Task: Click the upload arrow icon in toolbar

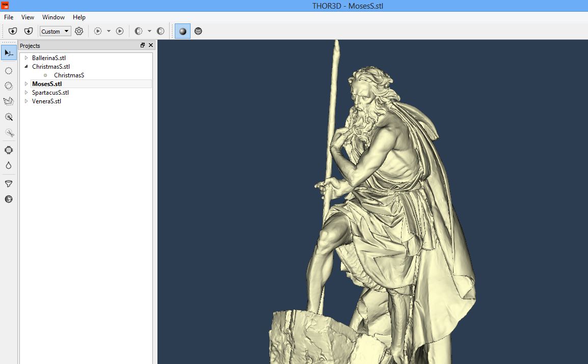Action: coord(13,31)
